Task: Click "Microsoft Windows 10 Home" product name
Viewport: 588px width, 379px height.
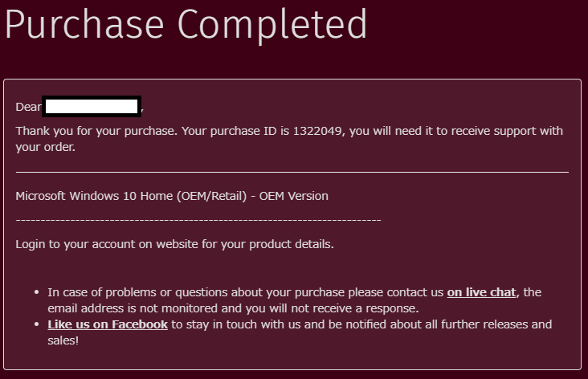Action: point(92,196)
